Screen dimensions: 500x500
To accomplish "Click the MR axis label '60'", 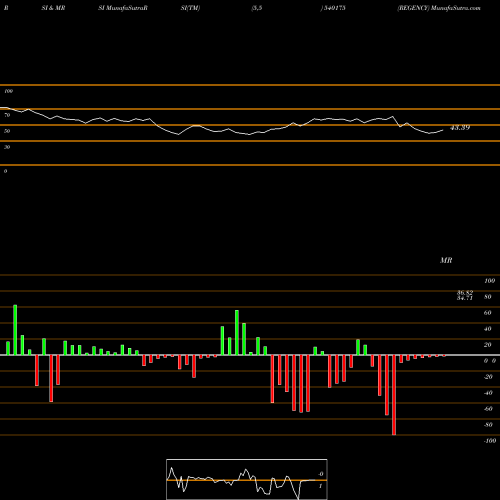I will (x=487, y=313).
